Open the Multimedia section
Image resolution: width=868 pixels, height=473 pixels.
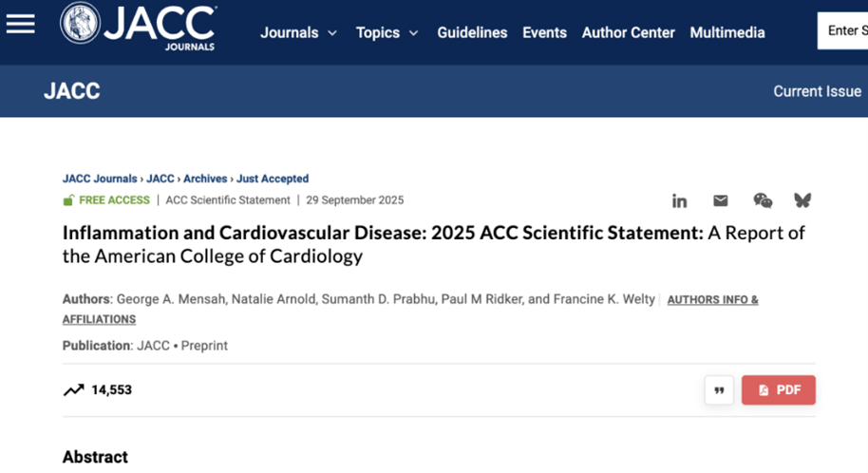726,32
